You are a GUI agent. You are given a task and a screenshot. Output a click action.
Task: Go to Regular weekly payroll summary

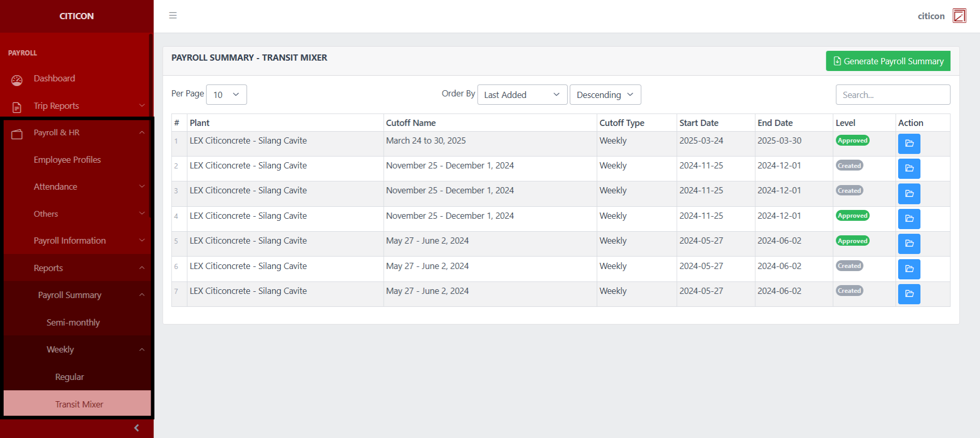[69, 377]
